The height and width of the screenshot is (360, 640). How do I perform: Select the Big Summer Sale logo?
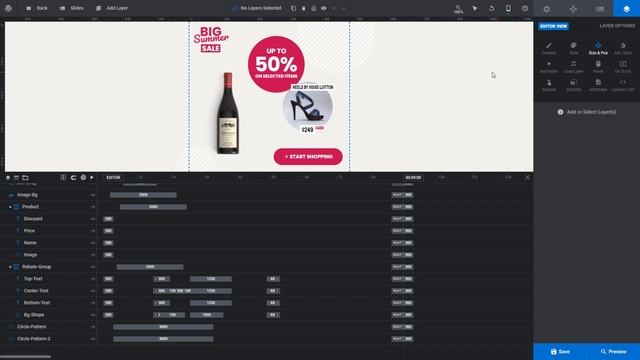click(211, 40)
